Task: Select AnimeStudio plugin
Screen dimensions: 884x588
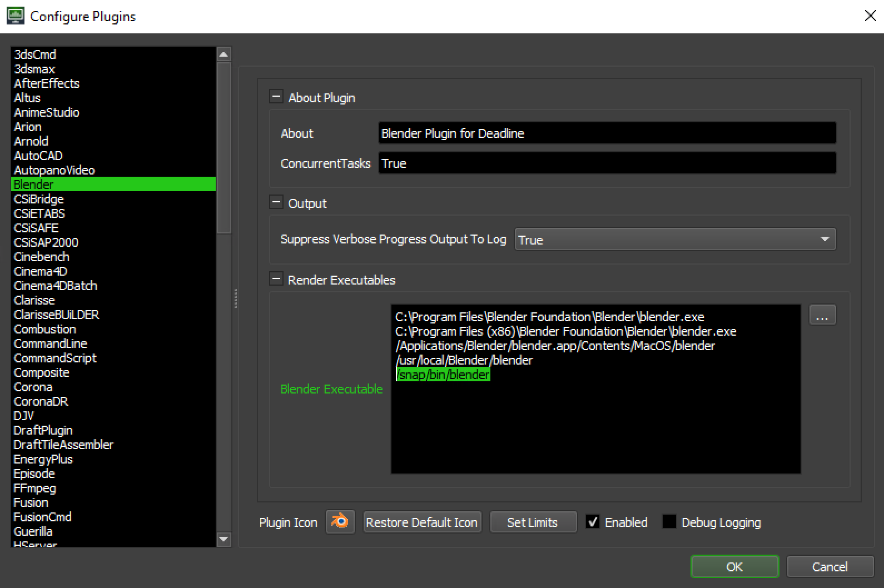Action: coord(113,112)
